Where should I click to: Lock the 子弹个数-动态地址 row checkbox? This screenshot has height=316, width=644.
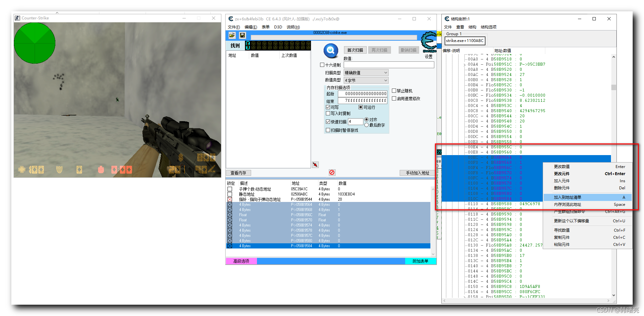coord(230,189)
